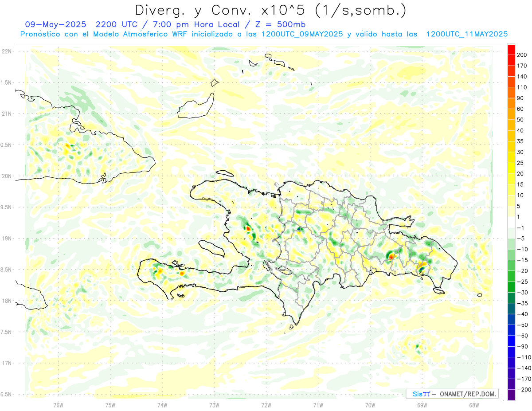Click the "200" value at colorbar top
This screenshot has width=532, height=411.
point(522,55)
